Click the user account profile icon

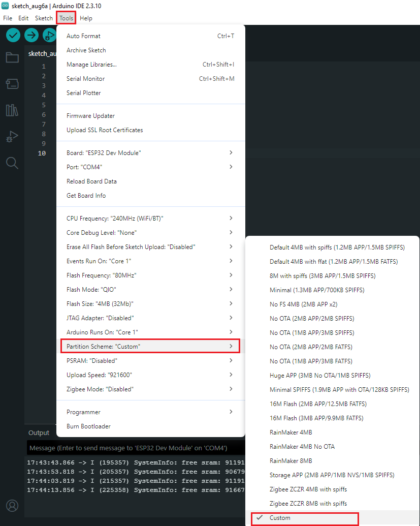(12, 506)
